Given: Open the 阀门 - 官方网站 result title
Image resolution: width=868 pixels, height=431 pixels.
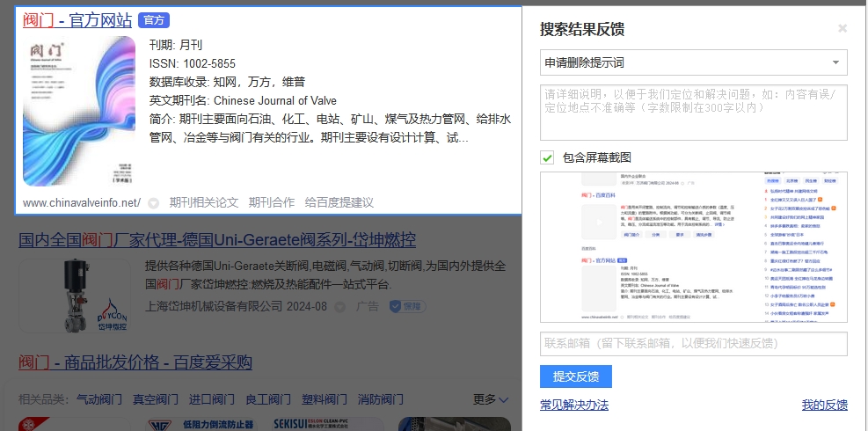Looking at the screenshot, I should pos(77,20).
